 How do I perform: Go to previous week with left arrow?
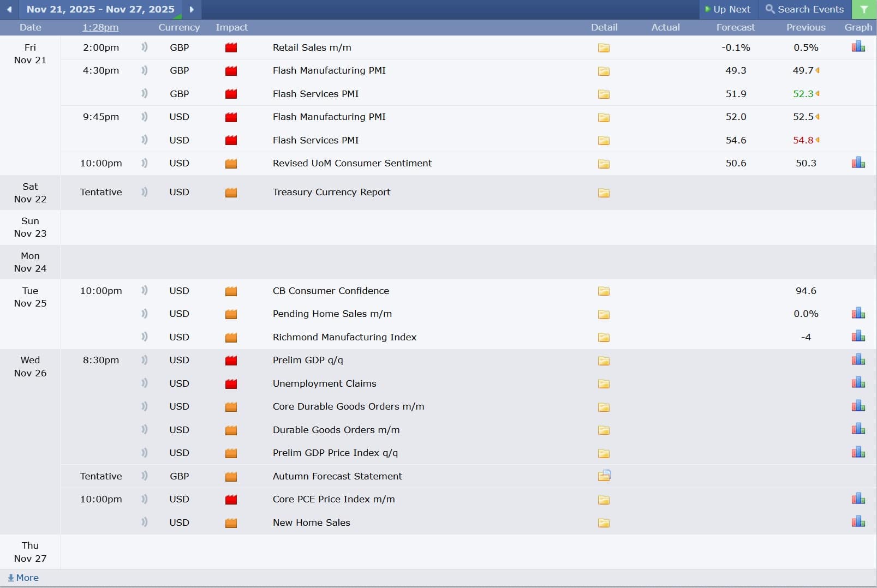click(9, 9)
